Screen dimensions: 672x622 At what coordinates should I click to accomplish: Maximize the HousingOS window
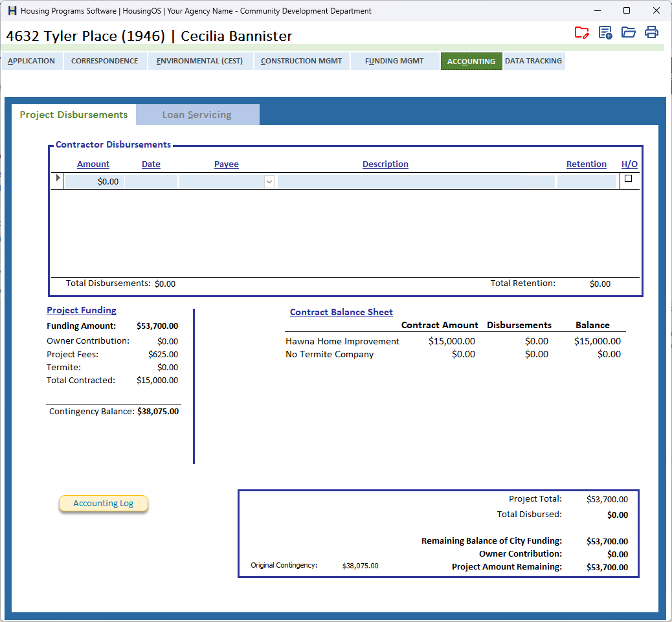627,11
